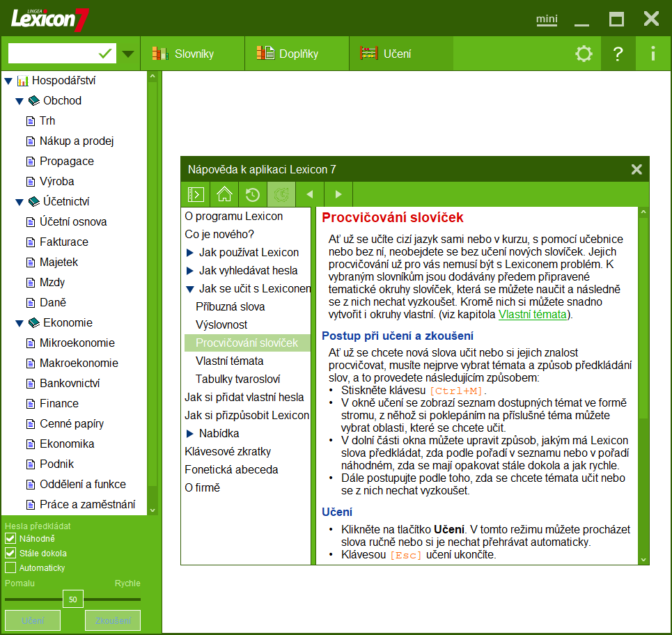672x635 pixels.
Task: Click the book icon next to Obchod
Action: click(x=34, y=101)
